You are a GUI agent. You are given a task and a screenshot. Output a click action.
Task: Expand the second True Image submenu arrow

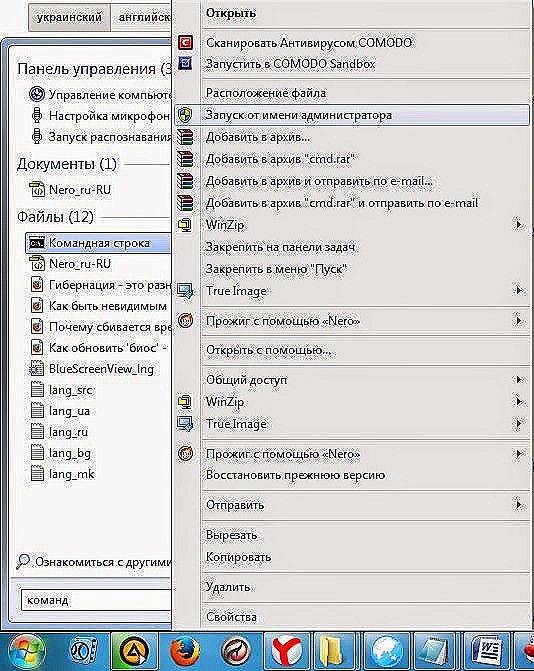click(x=519, y=424)
